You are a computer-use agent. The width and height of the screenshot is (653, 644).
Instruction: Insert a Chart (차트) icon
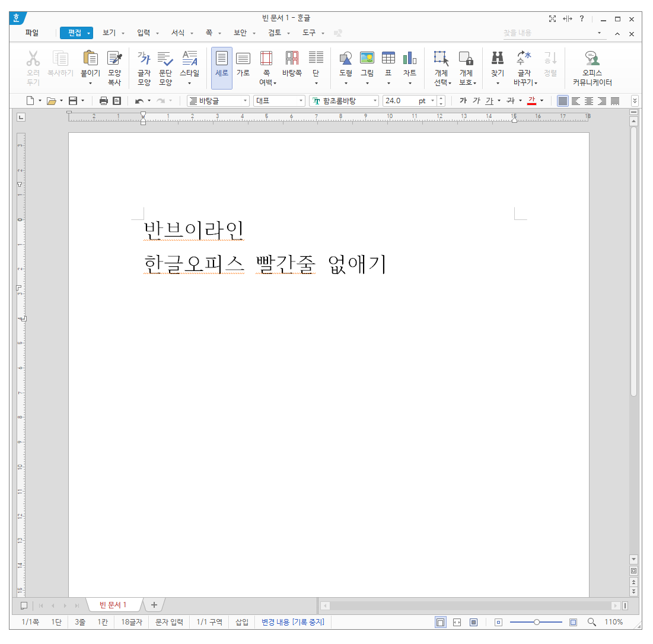point(410,59)
